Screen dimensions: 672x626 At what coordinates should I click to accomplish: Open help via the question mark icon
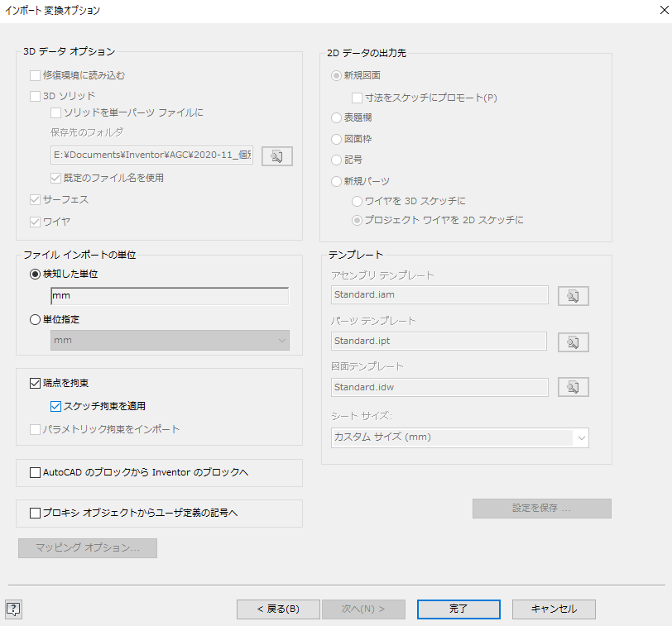[14, 609]
